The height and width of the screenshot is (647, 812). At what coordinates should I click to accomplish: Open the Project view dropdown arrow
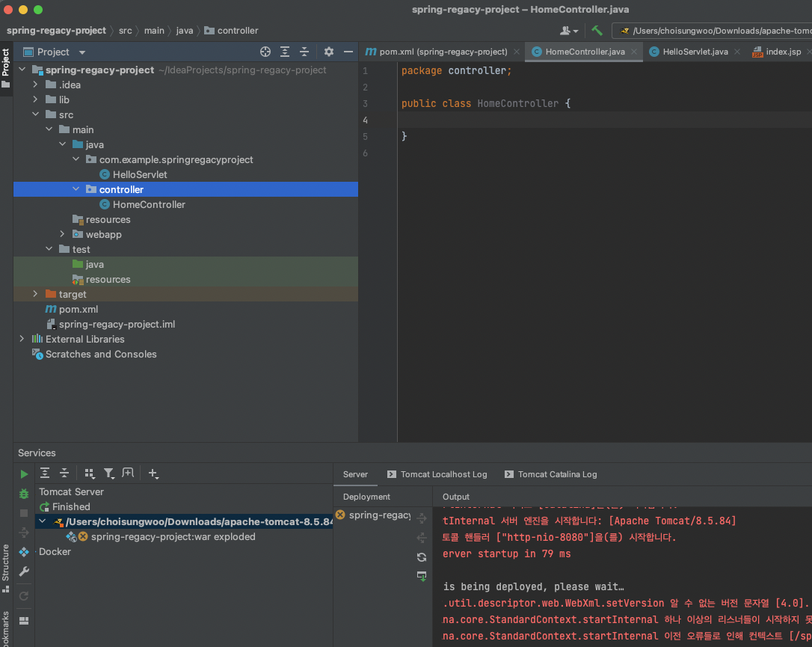click(x=81, y=52)
